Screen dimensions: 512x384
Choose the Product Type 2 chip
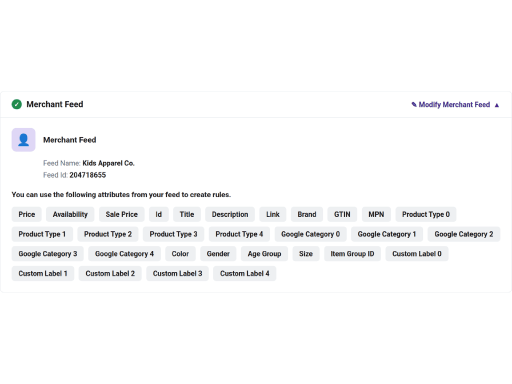(x=108, y=234)
